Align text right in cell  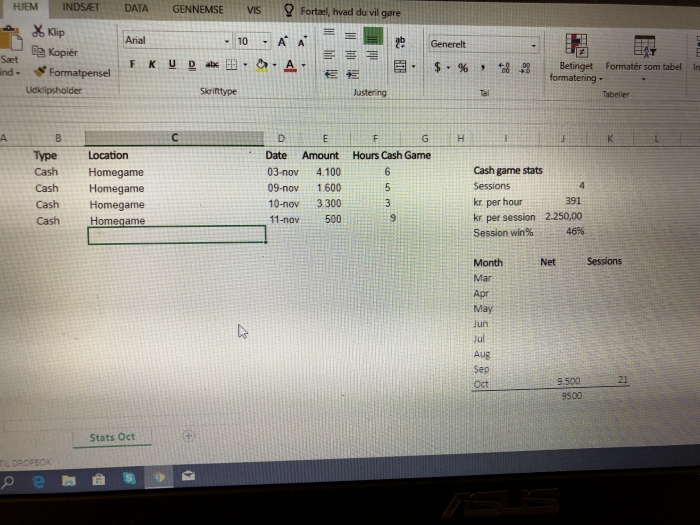pyautogui.click(x=372, y=55)
